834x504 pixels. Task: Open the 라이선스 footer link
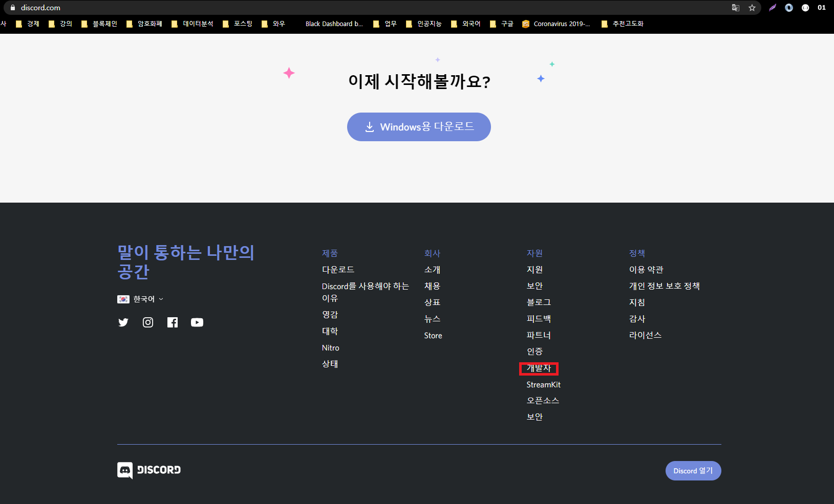tap(646, 335)
